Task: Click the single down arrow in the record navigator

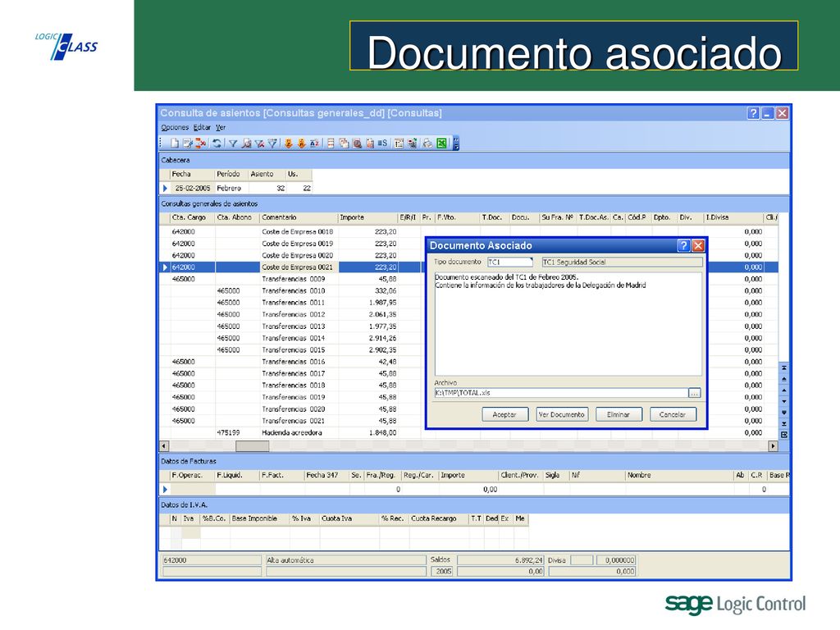Action: pos(783,401)
